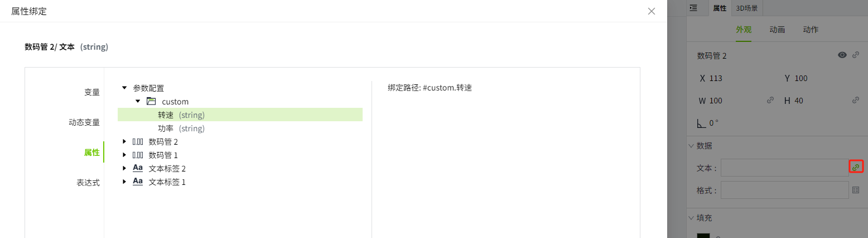Click the link icon next to height H

(x=855, y=101)
